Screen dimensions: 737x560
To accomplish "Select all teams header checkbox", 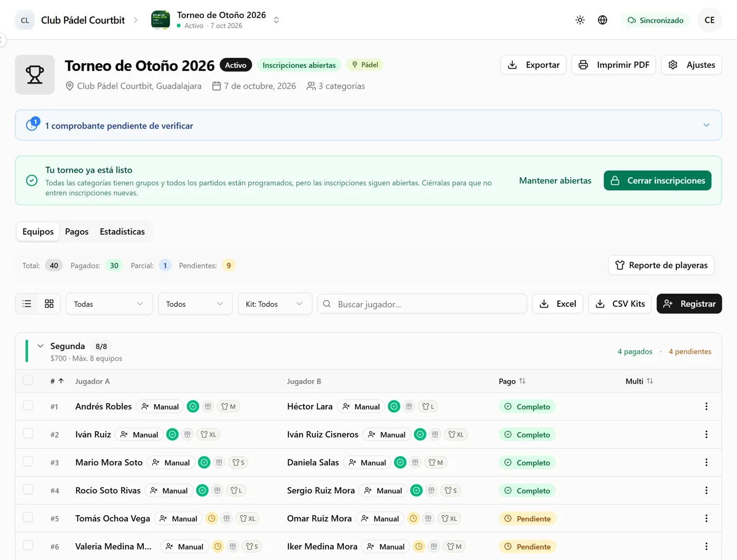I will tap(28, 380).
